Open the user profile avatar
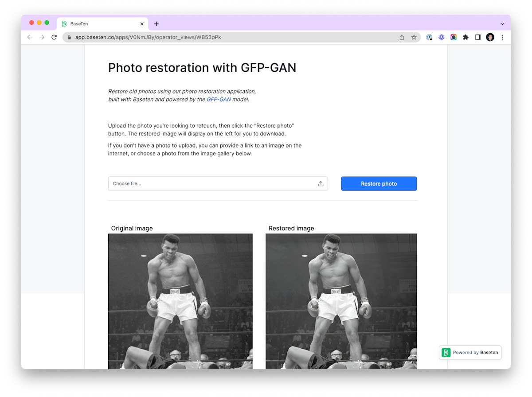The image size is (532, 397). point(490,37)
